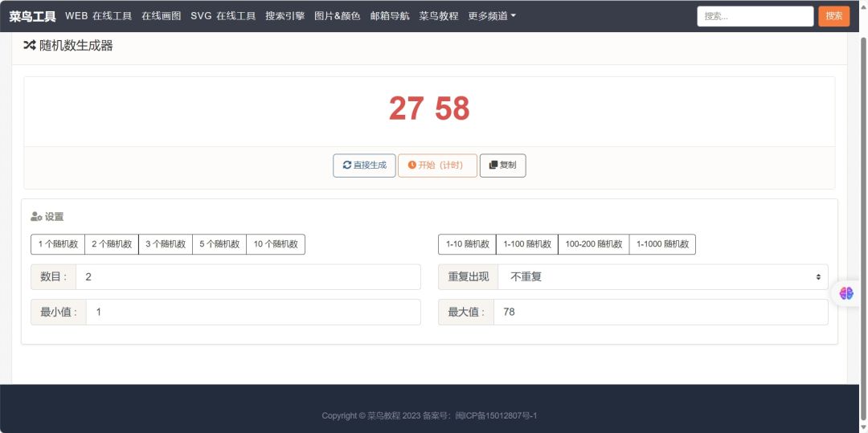Click the 直接生成 button
Screen dimensions: 868x433
click(x=364, y=165)
